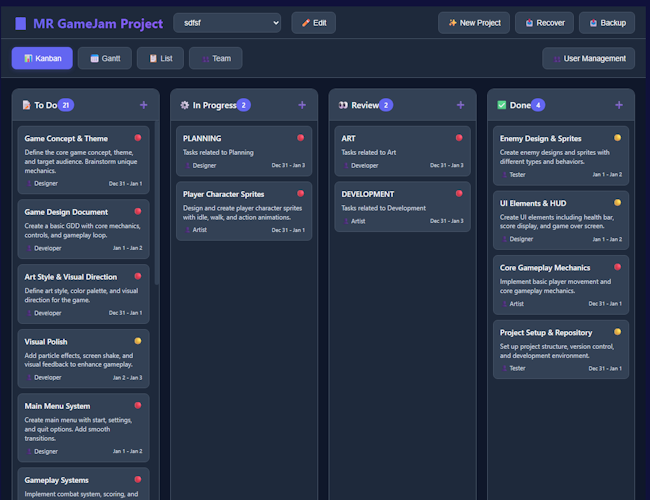Add a new task to To Do column
The height and width of the screenshot is (500, 650).
(143, 105)
